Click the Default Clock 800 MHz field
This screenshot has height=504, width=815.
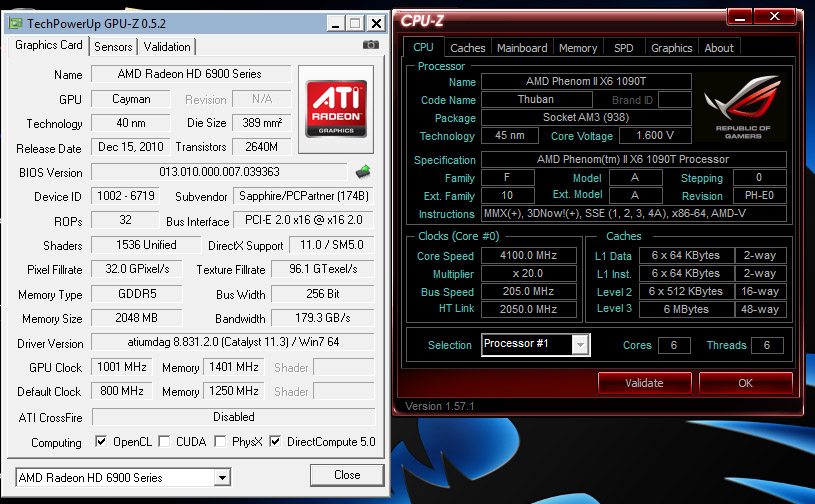(x=122, y=391)
